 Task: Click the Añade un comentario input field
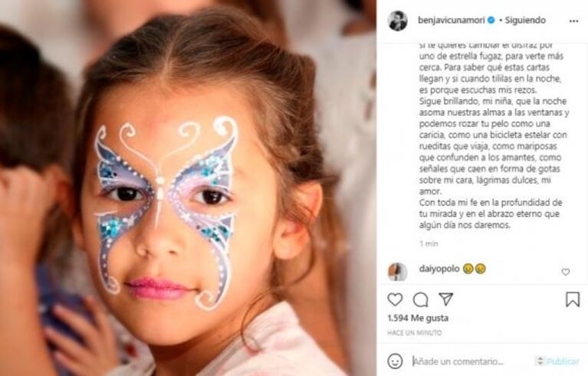(470, 361)
